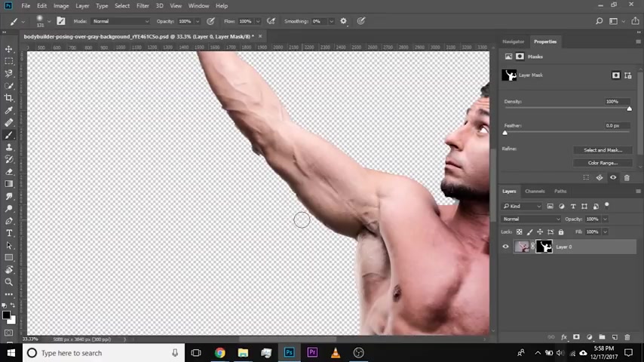Image resolution: width=644 pixels, height=362 pixels.
Task: Click the create new layer icon
Action: [615, 337]
